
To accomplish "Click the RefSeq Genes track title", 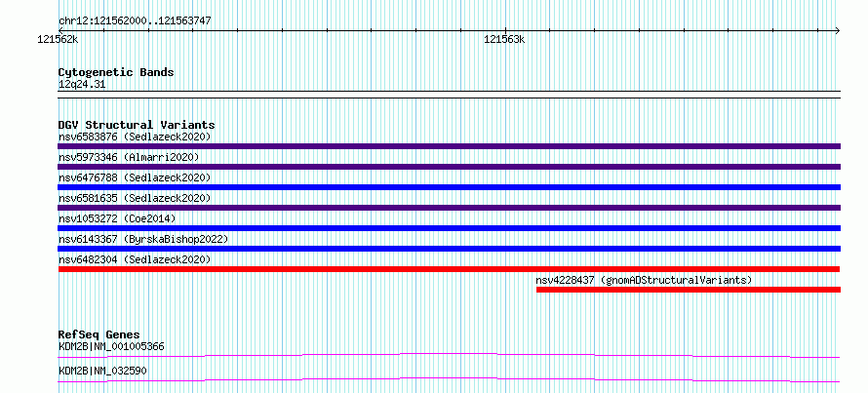I will tap(99, 334).
